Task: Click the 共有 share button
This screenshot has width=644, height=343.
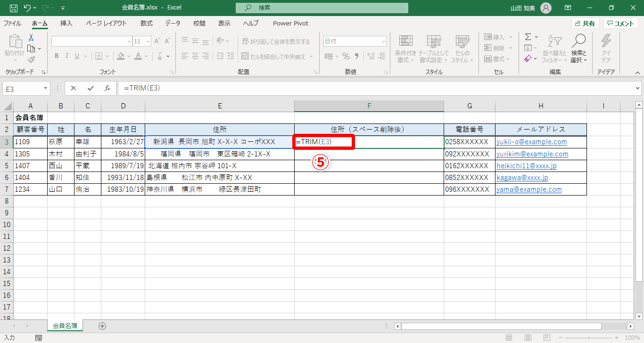Action: pyautogui.click(x=585, y=24)
